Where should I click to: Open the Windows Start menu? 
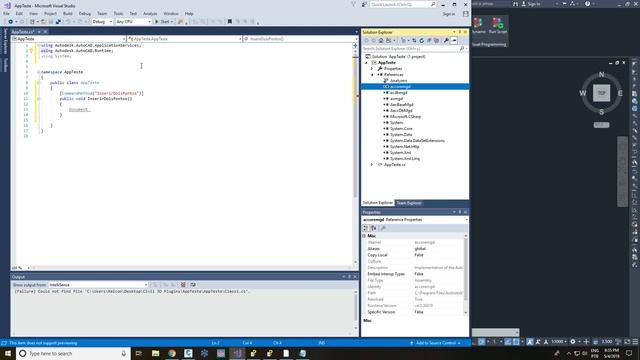(x=7, y=353)
